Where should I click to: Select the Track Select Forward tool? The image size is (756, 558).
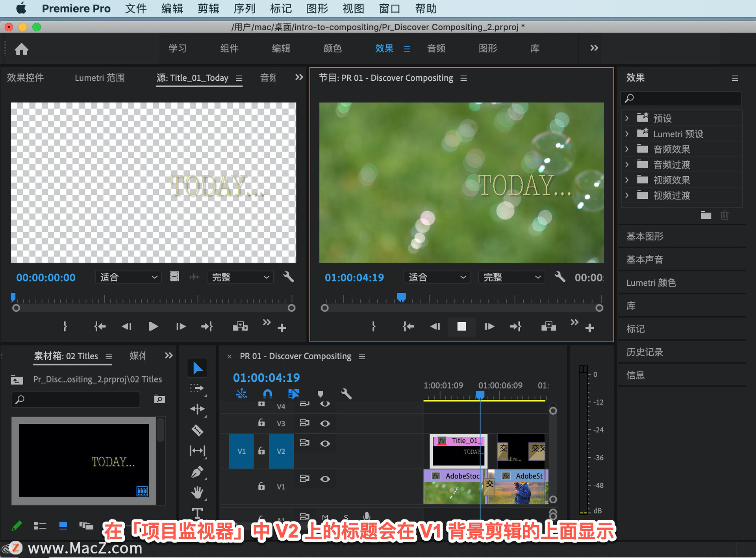197,388
